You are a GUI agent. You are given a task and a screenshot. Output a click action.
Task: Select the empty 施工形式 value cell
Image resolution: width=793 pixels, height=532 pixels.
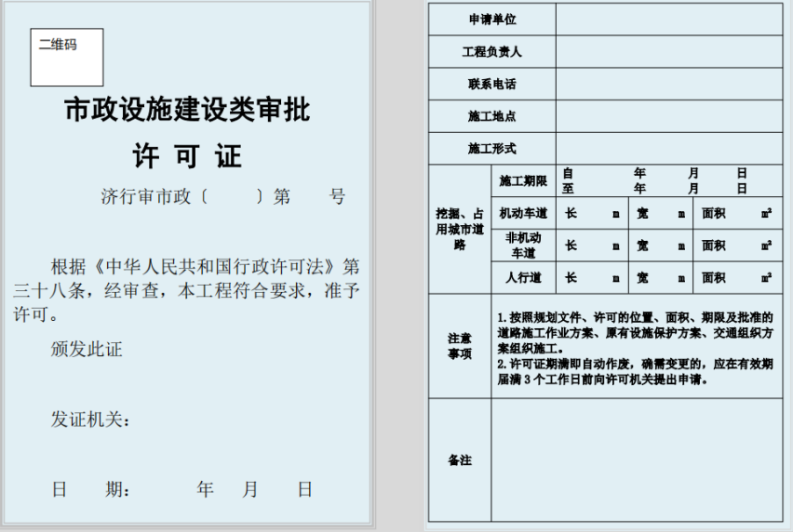[668, 149]
